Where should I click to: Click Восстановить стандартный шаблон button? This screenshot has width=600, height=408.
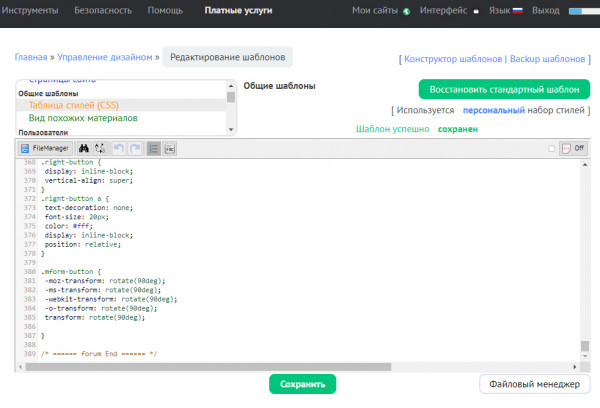504,89
